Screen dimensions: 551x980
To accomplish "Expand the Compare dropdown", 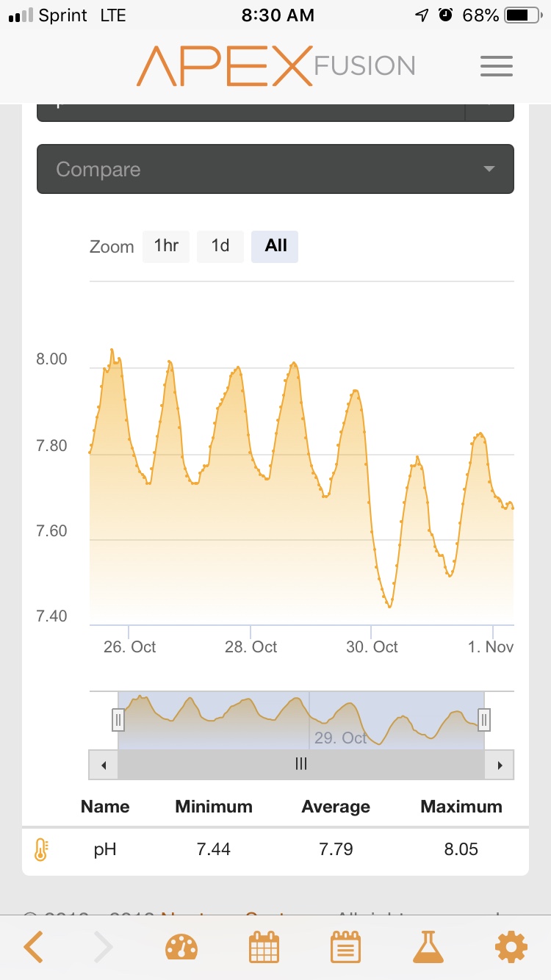I will click(x=275, y=169).
